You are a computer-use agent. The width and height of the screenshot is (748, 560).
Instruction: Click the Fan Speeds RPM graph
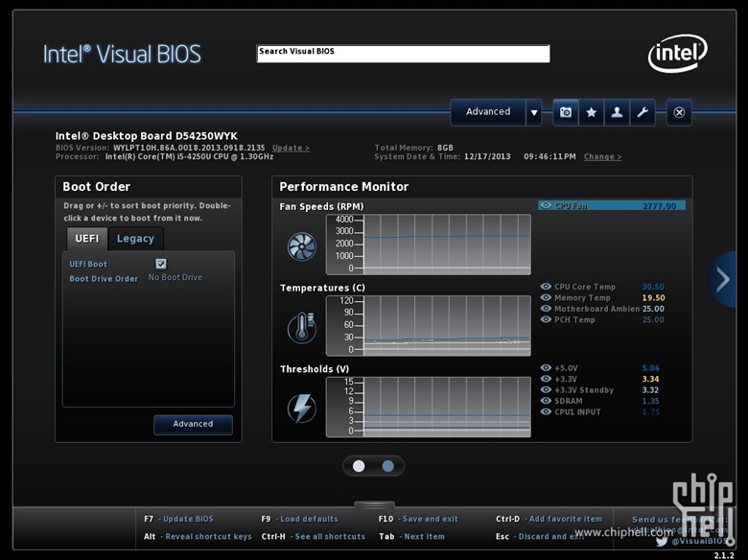tap(429, 245)
